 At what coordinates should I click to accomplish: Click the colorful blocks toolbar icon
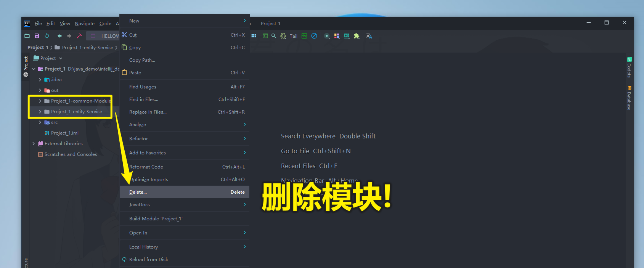coord(337,36)
